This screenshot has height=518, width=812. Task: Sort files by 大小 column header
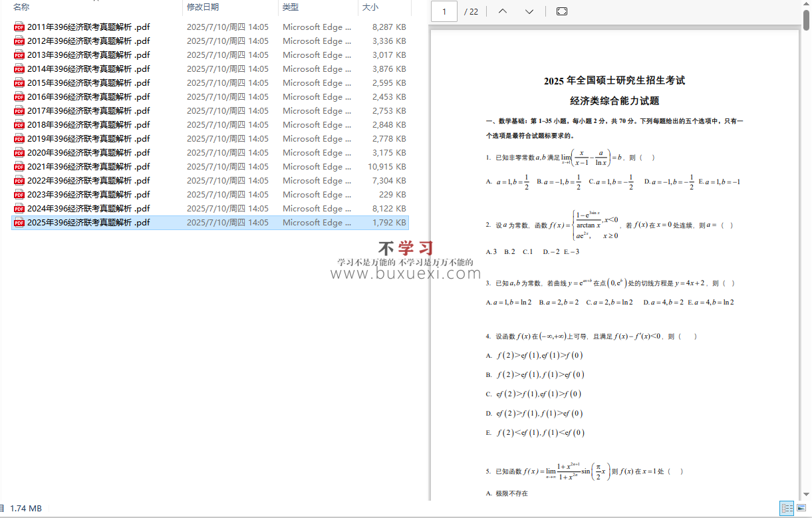(370, 7)
